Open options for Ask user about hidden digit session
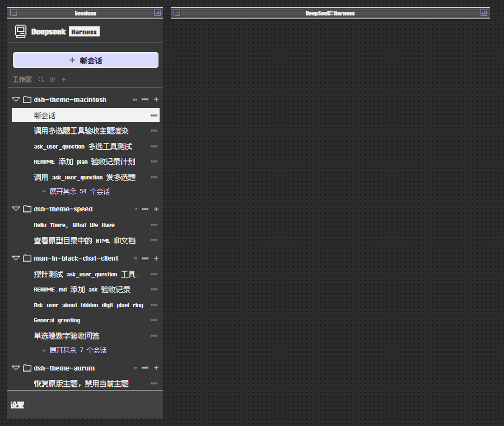The height and width of the screenshot is (426, 504). [x=154, y=305]
